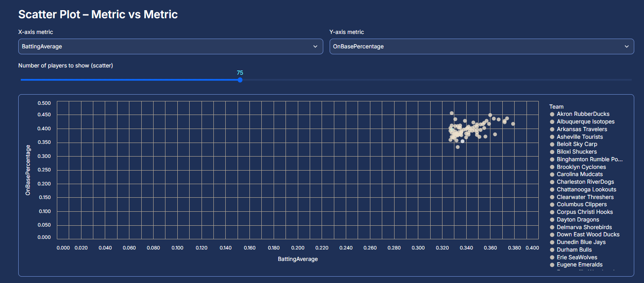
Task: Click the OnBasePercentage y-axis title
Action: tap(28, 170)
